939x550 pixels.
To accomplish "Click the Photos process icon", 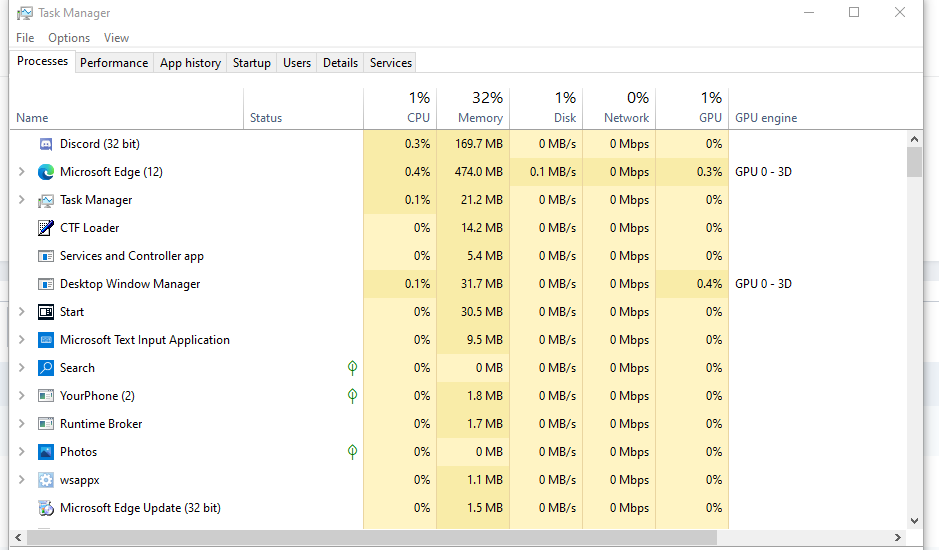I will tap(46, 452).
